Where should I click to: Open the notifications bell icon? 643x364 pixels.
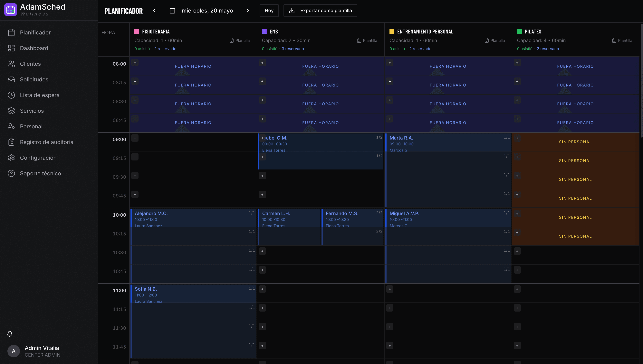tap(10, 334)
